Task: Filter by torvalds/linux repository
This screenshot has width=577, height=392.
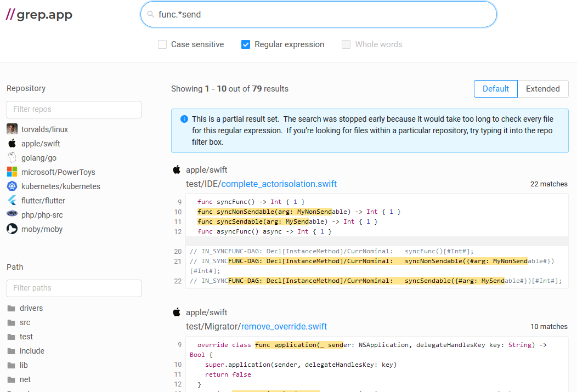Action: tap(44, 129)
